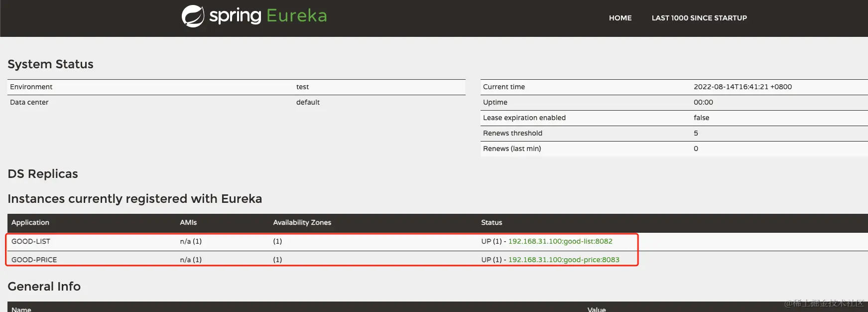Select UP (1) status of GOOD-LIST

point(492,241)
